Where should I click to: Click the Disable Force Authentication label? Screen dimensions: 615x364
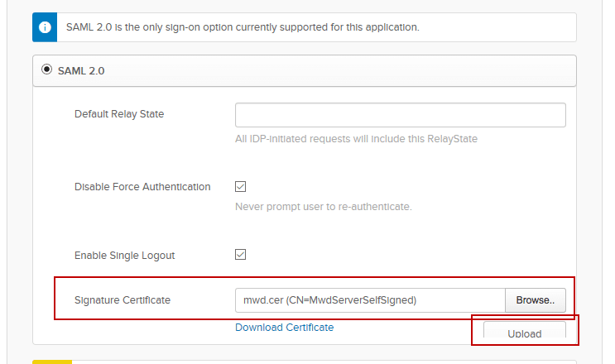click(x=142, y=187)
